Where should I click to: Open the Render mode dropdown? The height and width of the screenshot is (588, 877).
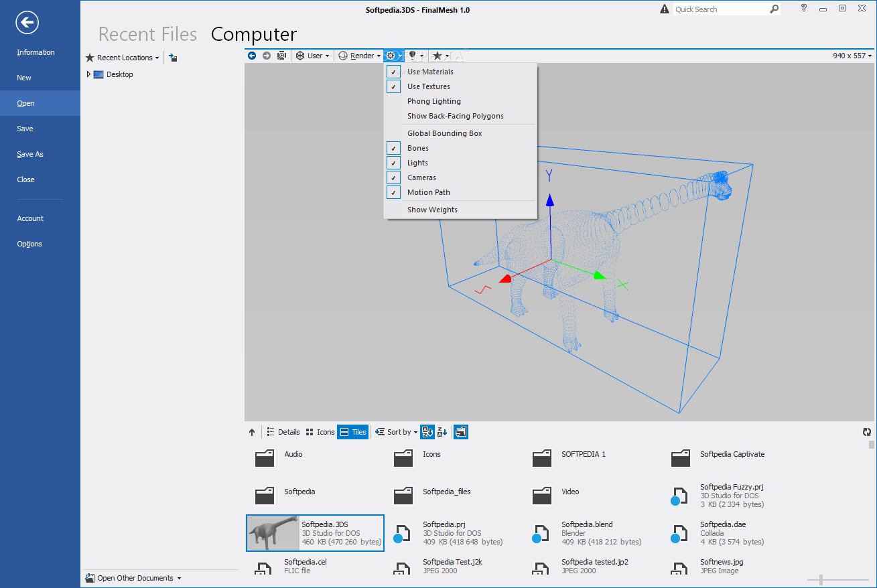(x=359, y=56)
